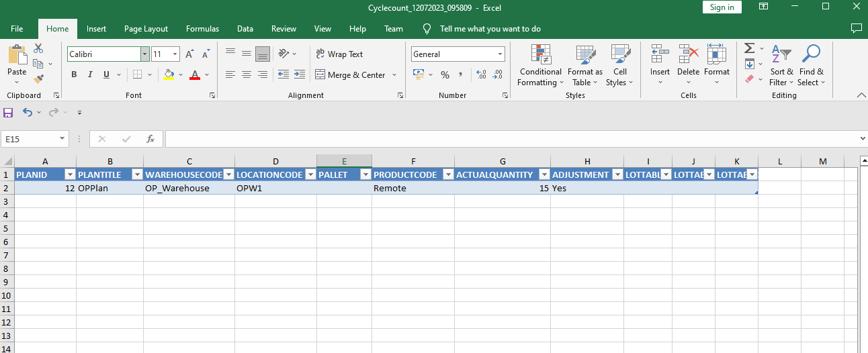Click the AutoSum sigma icon

click(750, 48)
